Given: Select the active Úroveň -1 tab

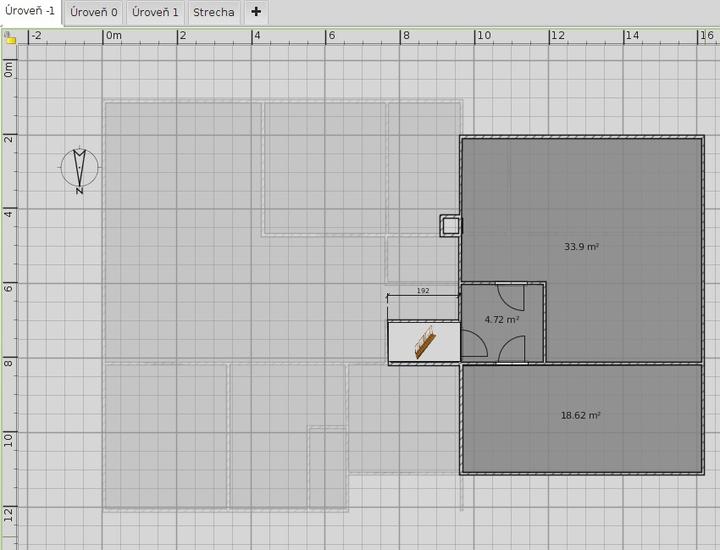Looking at the screenshot, I should (x=30, y=12).
